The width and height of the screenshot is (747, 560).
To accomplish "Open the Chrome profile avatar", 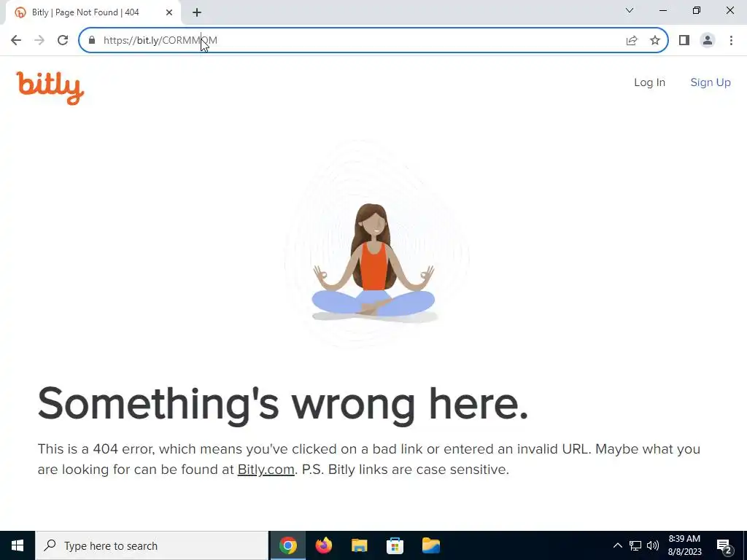I will click(x=708, y=41).
